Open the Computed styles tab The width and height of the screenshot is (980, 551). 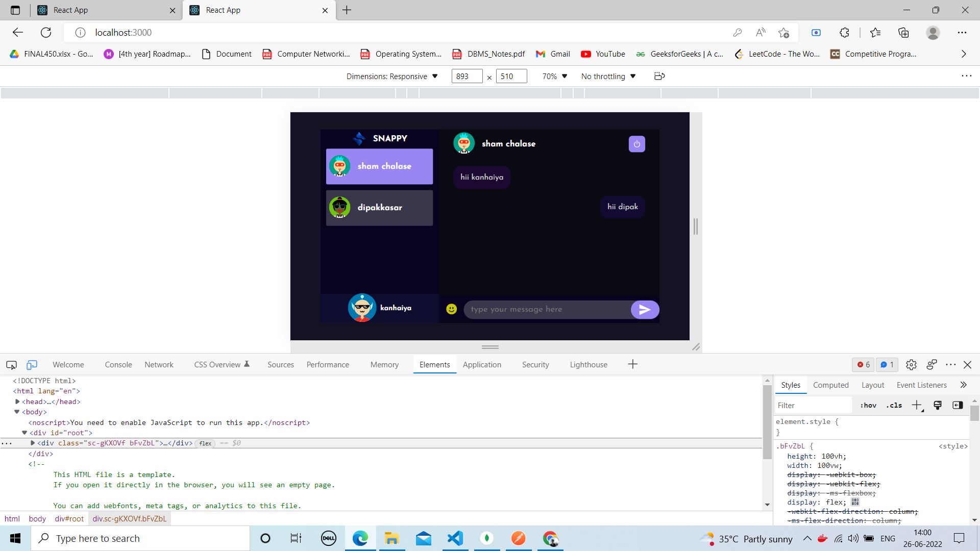830,385
